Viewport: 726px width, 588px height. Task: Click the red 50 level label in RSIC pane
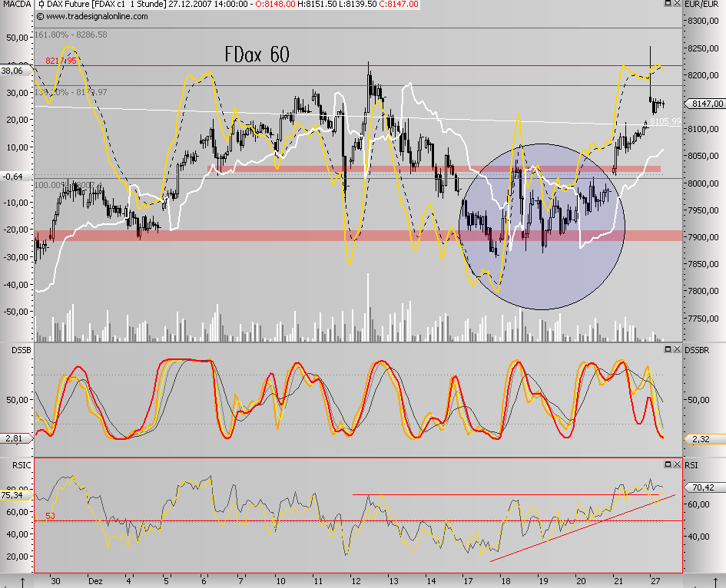(x=50, y=516)
